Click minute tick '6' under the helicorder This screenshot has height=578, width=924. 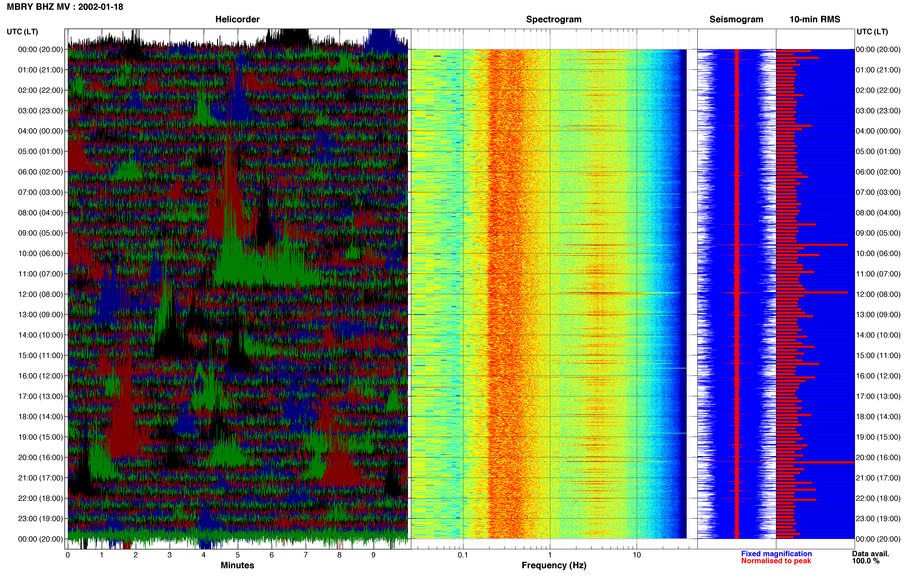[272, 555]
